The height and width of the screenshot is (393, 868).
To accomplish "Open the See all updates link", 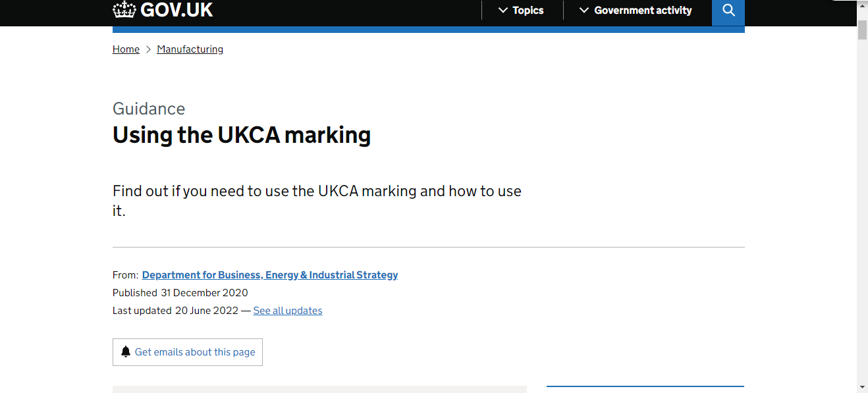I will point(288,311).
